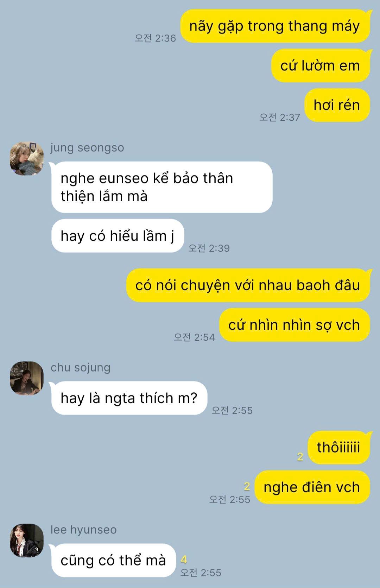
Task: Select the message "cũng có thể mà"
Action: click(x=113, y=560)
